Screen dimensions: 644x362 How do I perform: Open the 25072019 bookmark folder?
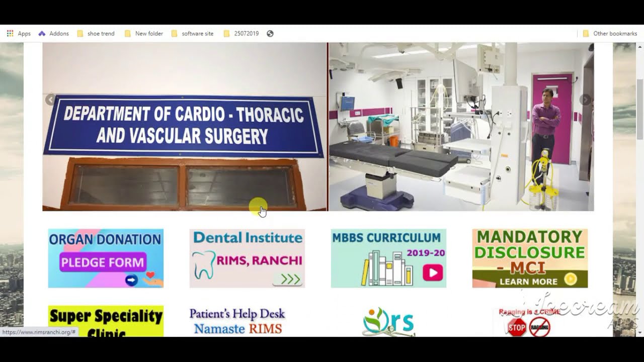pos(241,34)
